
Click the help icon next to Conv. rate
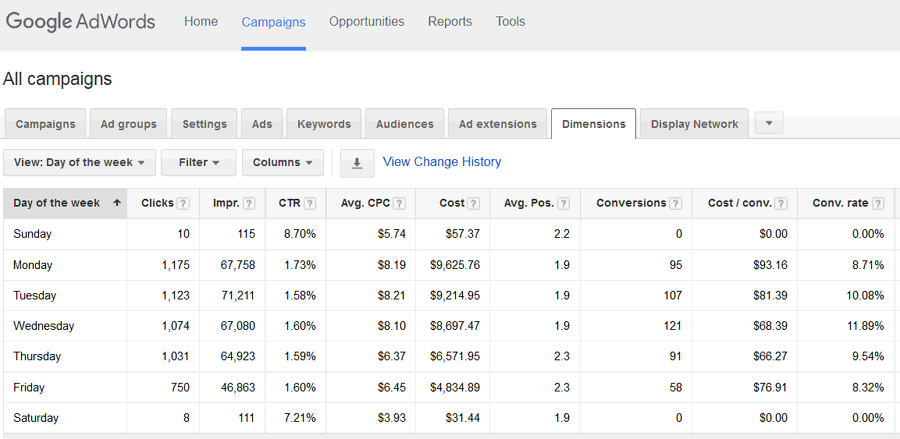point(878,203)
